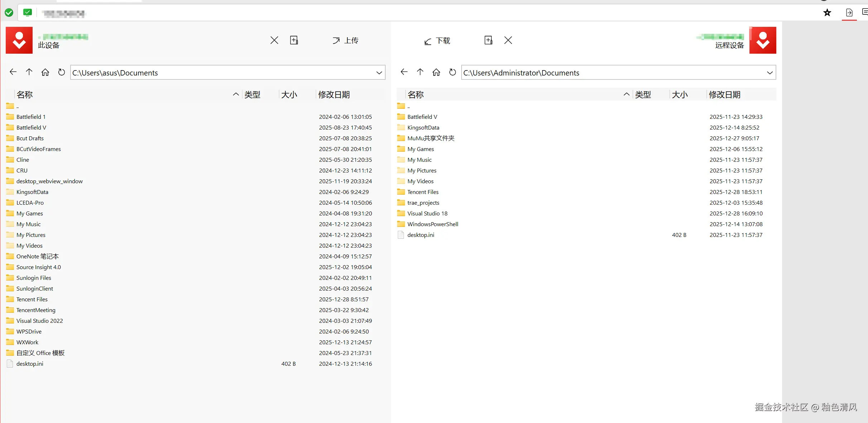Image resolution: width=868 pixels, height=423 pixels.
Task: Expand the remote path dropdown
Action: pos(770,73)
